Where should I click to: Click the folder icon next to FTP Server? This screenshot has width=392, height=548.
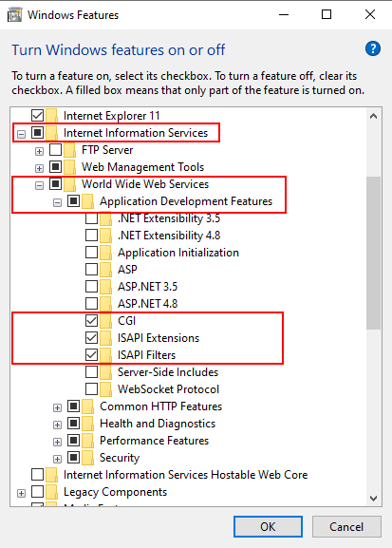point(69,150)
